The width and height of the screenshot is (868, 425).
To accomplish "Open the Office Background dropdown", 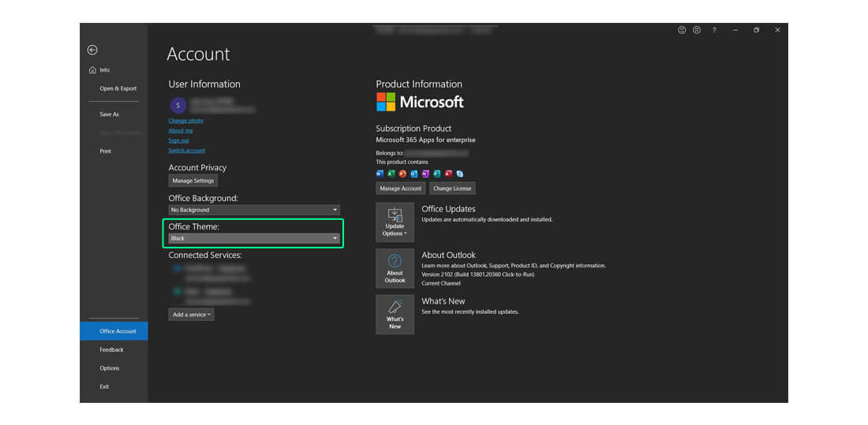I will point(254,210).
